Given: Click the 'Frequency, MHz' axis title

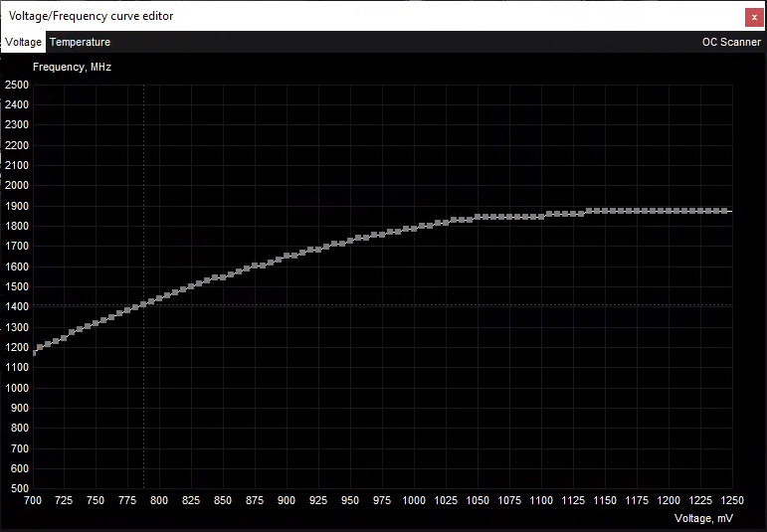Looking at the screenshot, I should [x=72, y=67].
